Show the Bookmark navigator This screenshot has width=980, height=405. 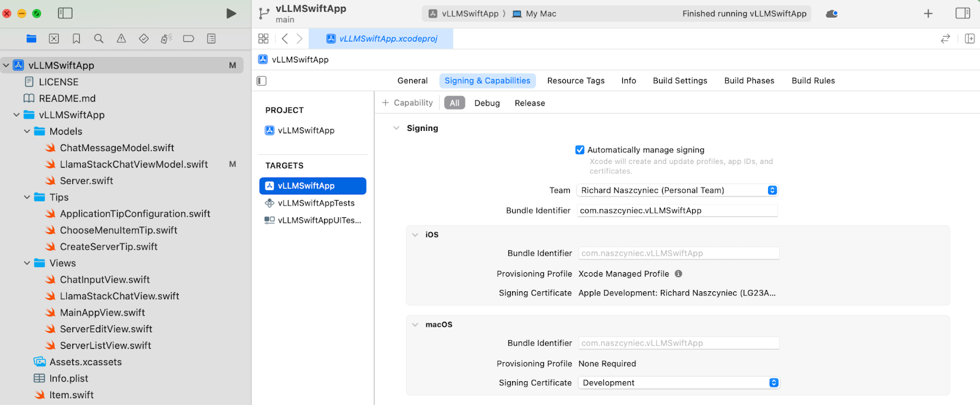(x=77, y=39)
